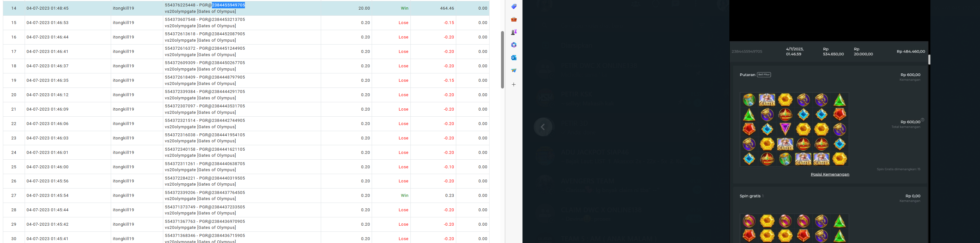Screen dimensions: 980x243
Task: Click timestamp 04-07-2023 01:45:56
Action: coord(48,181)
